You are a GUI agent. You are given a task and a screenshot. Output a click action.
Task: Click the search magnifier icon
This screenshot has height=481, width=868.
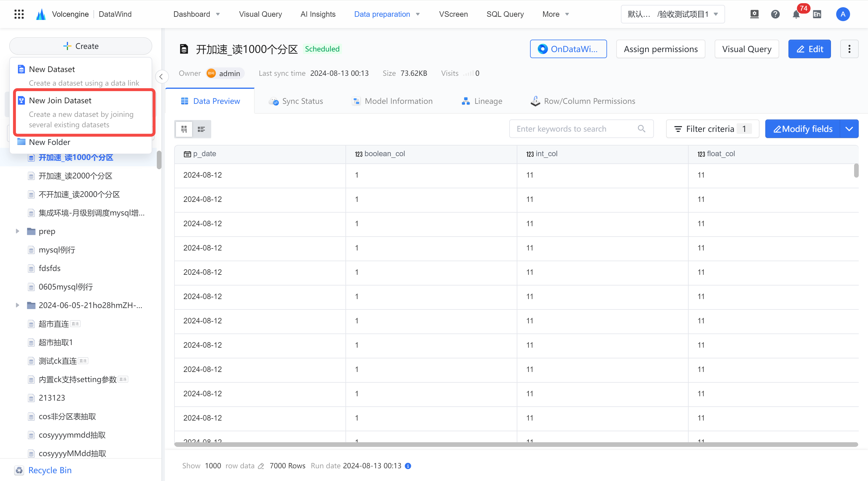(641, 129)
